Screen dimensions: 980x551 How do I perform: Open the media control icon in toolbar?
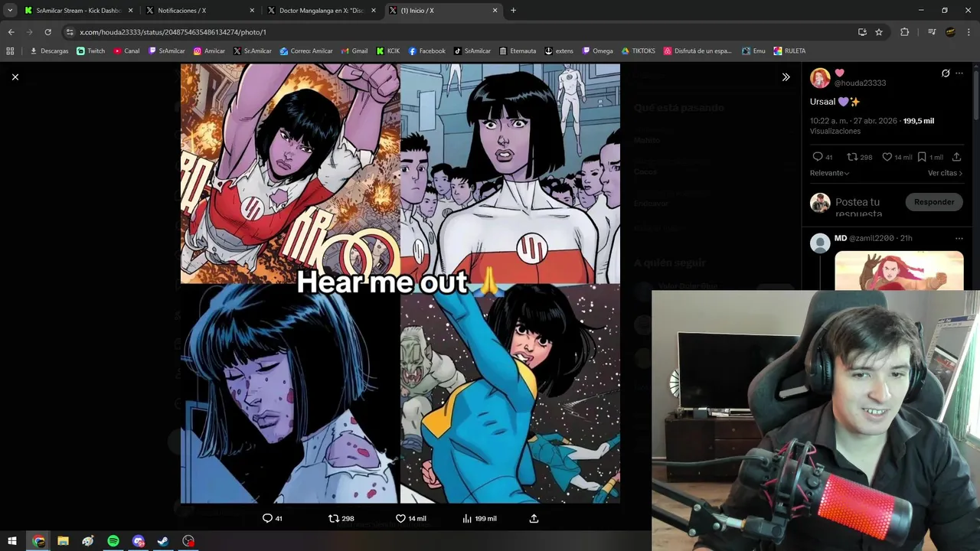coord(932,32)
